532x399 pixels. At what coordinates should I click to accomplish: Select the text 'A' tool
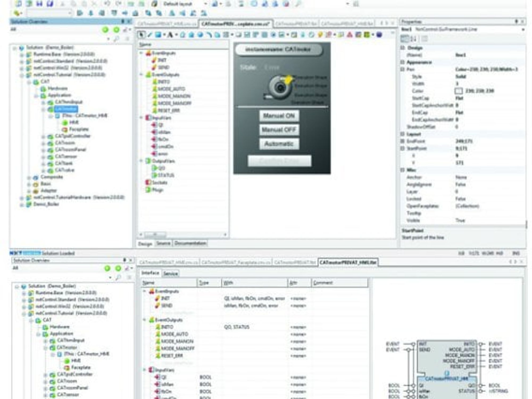pyautogui.click(x=170, y=35)
